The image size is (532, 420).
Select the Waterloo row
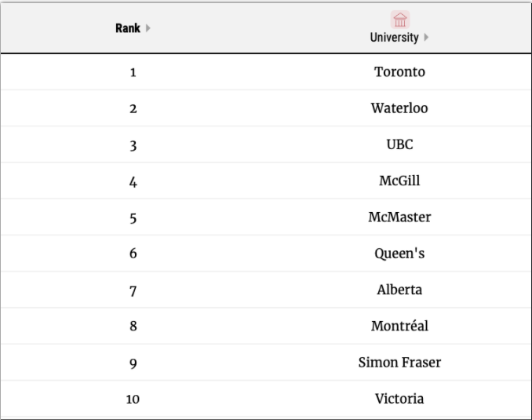coord(399,108)
